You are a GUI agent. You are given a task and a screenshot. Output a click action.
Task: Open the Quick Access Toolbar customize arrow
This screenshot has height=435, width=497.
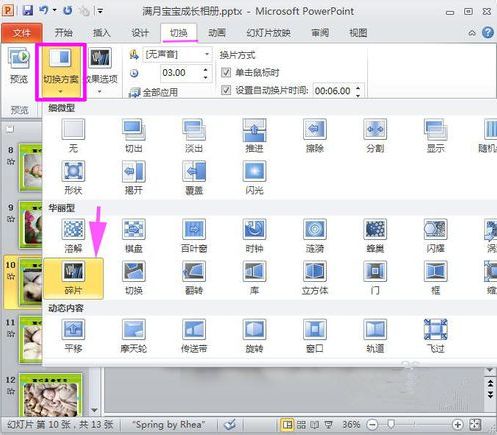click(100, 11)
